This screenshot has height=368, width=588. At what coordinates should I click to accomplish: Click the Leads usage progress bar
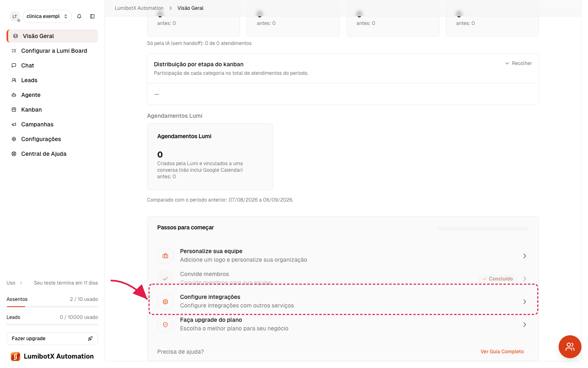52,324
